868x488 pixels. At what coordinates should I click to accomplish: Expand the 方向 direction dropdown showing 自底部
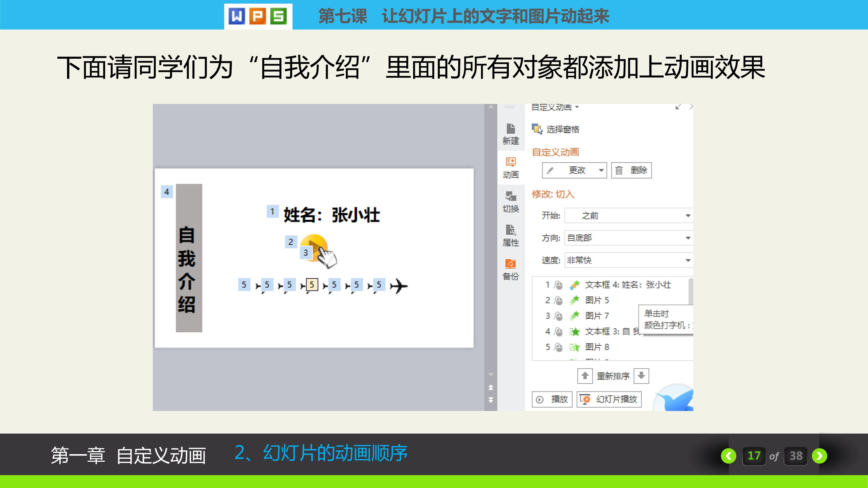click(x=688, y=238)
